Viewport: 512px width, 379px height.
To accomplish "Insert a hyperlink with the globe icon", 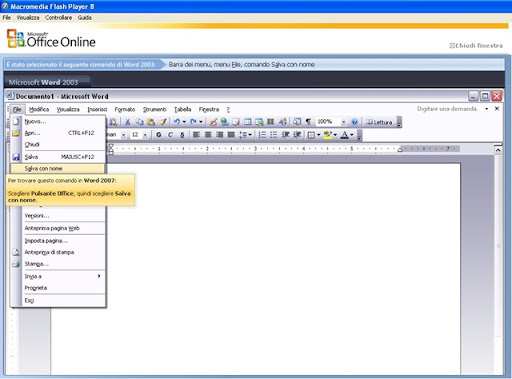I will (224, 122).
